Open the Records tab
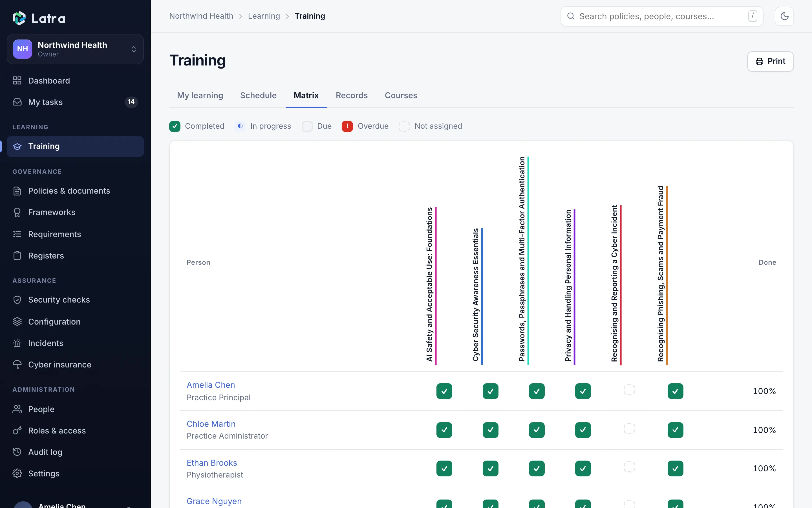 (352, 95)
